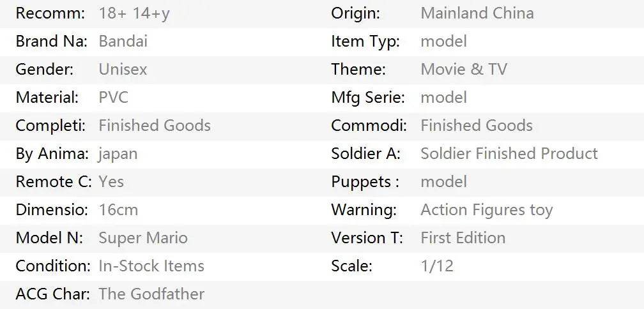Select the Mainland China origin value
This screenshot has width=644, height=309.
477,13
